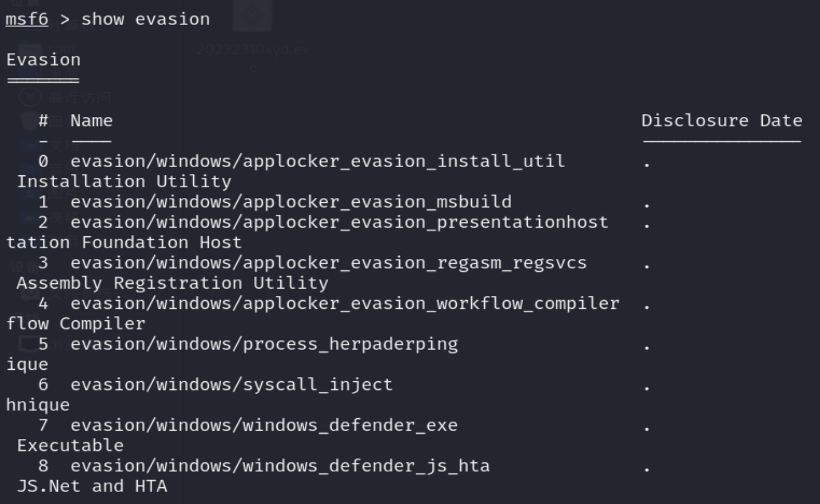Click the 'Installation Utility' description text
Screen dimensions: 820x504
[x=123, y=181]
